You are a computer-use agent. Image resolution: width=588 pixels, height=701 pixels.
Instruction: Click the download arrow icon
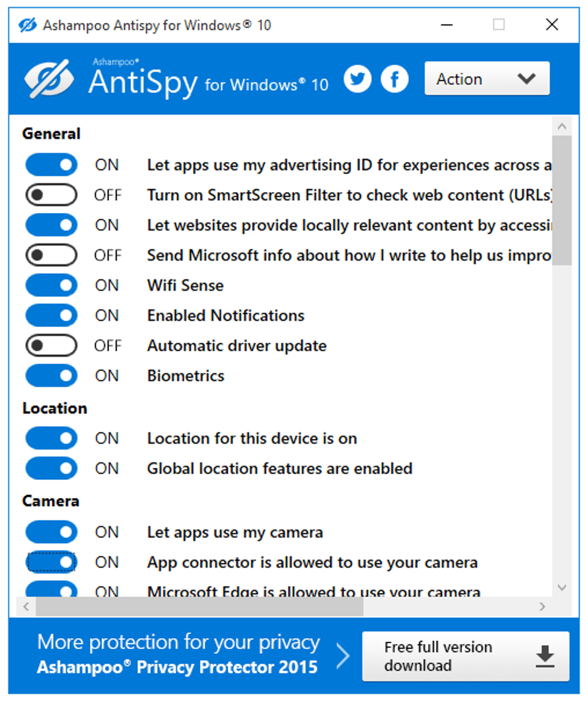click(x=545, y=657)
